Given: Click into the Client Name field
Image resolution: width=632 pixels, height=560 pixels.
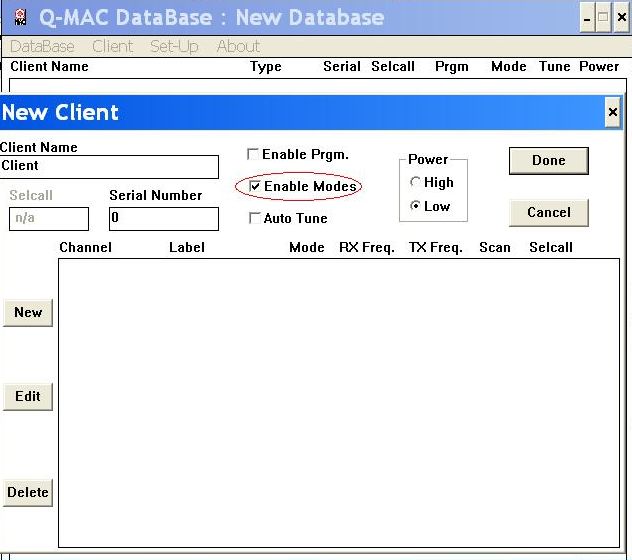Looking at the screenshot, I should point(109,167).
